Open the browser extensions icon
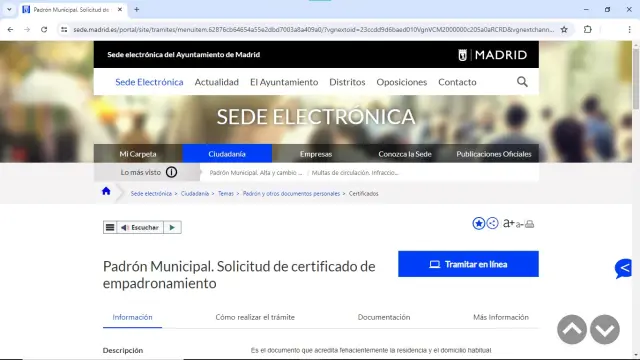This screenshot has height=360, width=640. pyautogui.click(x=587, y=29)
